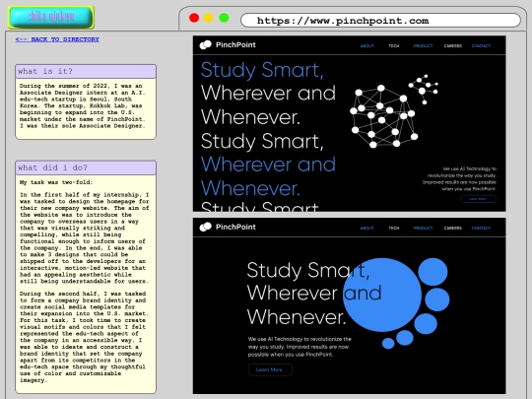This screenshot has height=399, width=532.
Task: Click paragraph starting 'During the summer of 2022'
Action: (83, 105)
